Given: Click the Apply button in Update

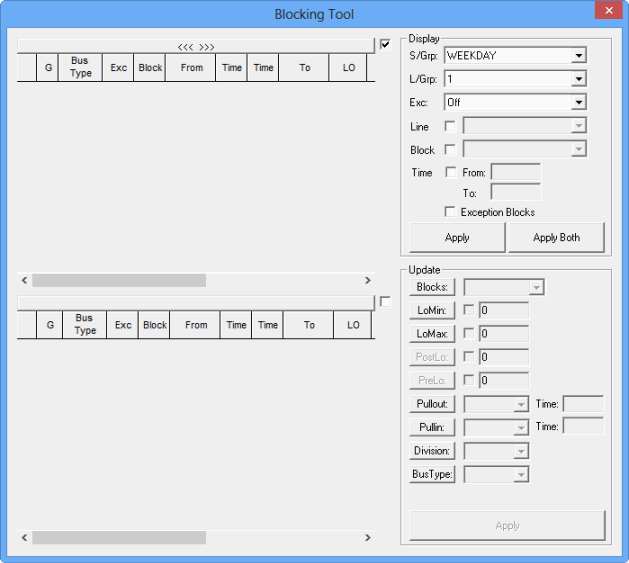Looking at the screenshot, I should (x=507, y=525).
